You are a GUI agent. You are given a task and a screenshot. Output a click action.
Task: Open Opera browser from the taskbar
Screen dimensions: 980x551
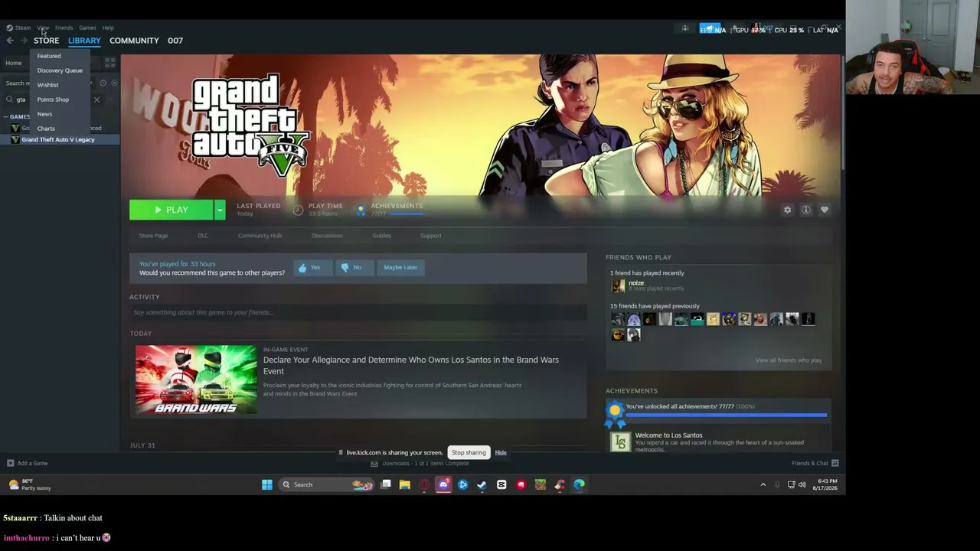(424, 484)
